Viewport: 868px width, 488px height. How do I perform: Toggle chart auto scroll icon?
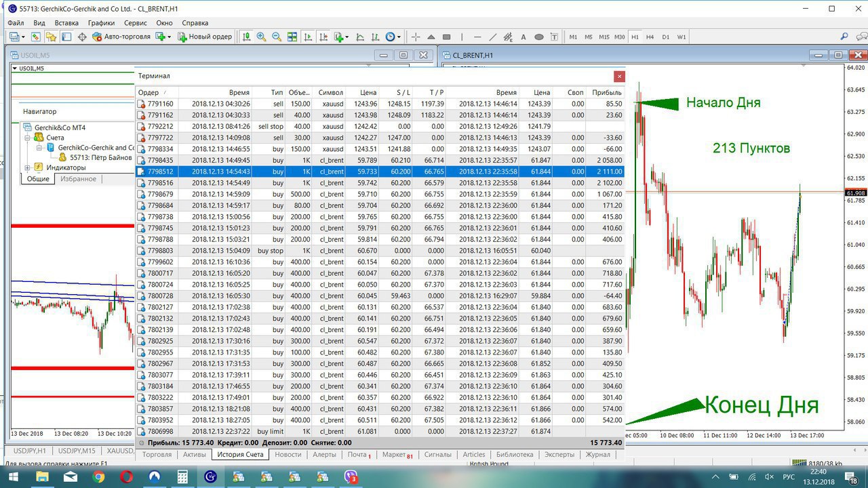click(308, 37)
